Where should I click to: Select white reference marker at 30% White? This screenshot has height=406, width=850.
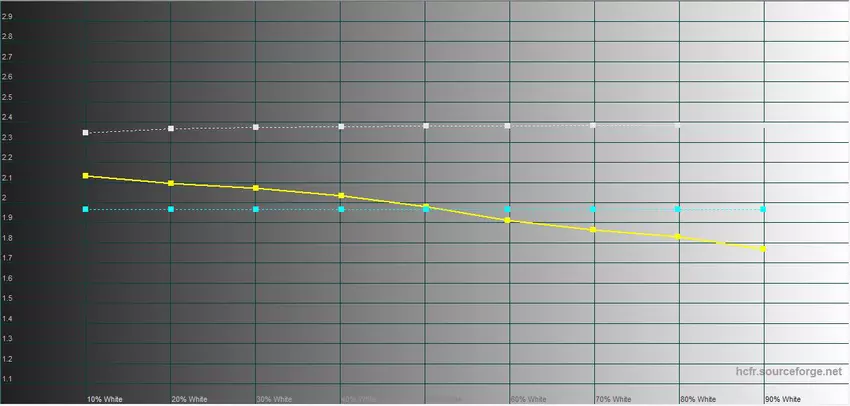256,127
